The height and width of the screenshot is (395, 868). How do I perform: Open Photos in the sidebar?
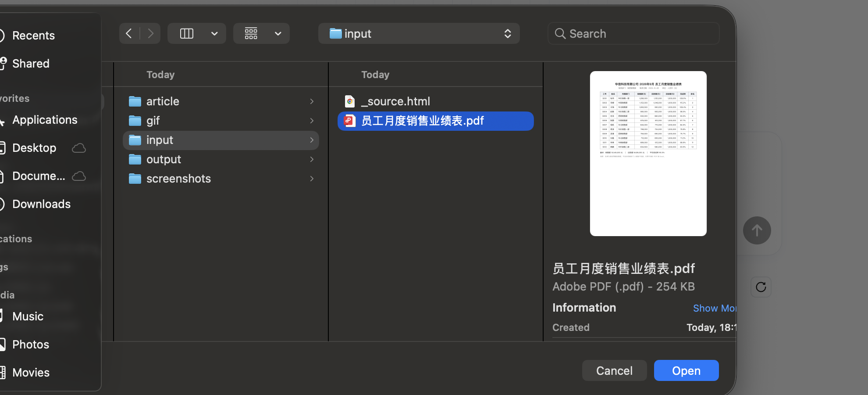[x=31, y=345]
